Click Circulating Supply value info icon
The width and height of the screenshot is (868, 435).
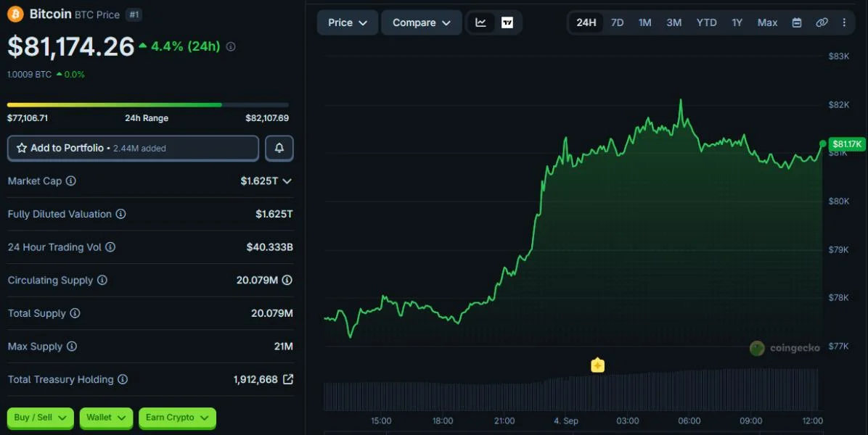(x=287, y=281)
